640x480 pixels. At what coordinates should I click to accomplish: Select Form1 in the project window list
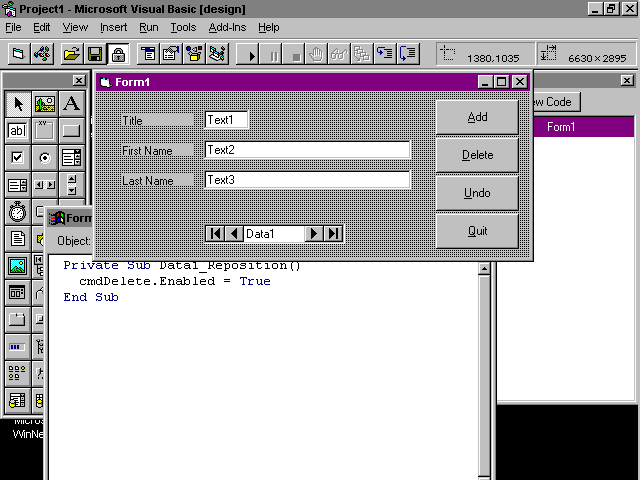click(x=560, y=127)
